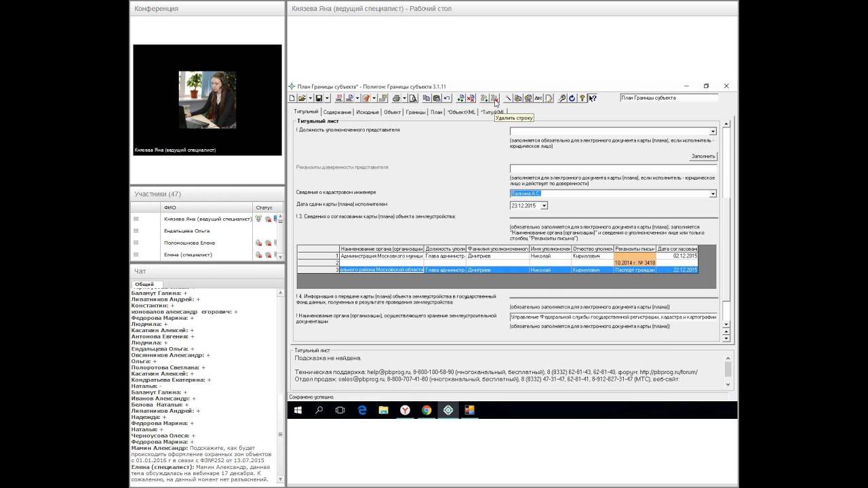Click the Polygon app icon on the taskbar
This screenshot has height=488, width=868.
pyautogui.click(x=448, y=410)
